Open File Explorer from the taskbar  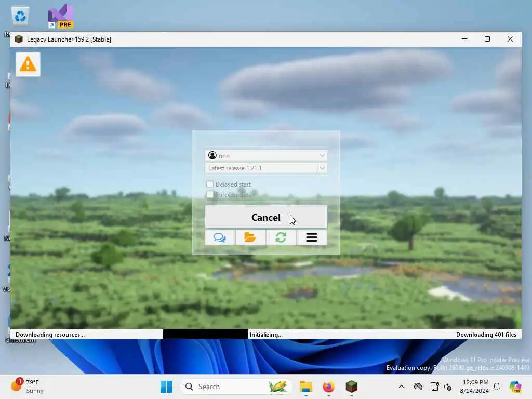click(305, 387)
